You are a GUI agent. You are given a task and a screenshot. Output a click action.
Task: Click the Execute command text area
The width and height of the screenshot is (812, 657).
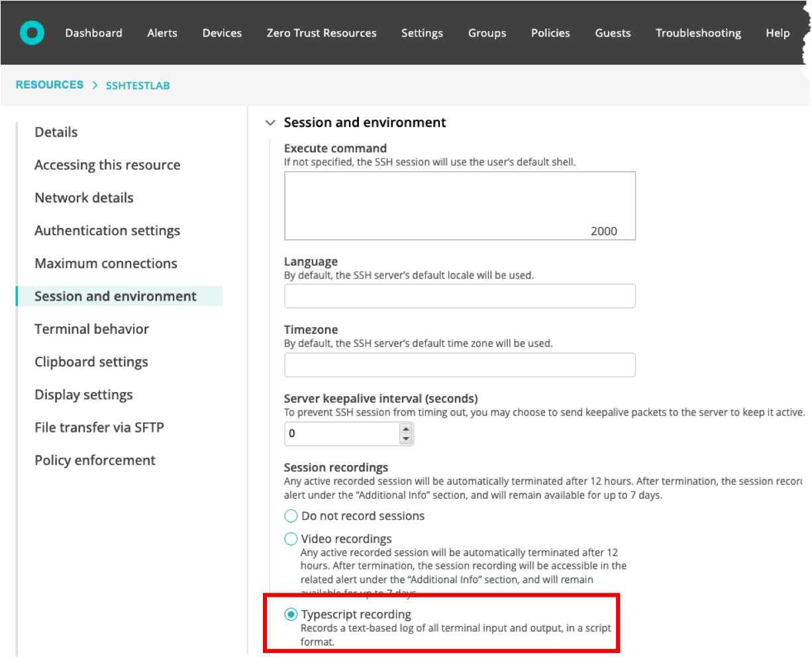point(460,205)
